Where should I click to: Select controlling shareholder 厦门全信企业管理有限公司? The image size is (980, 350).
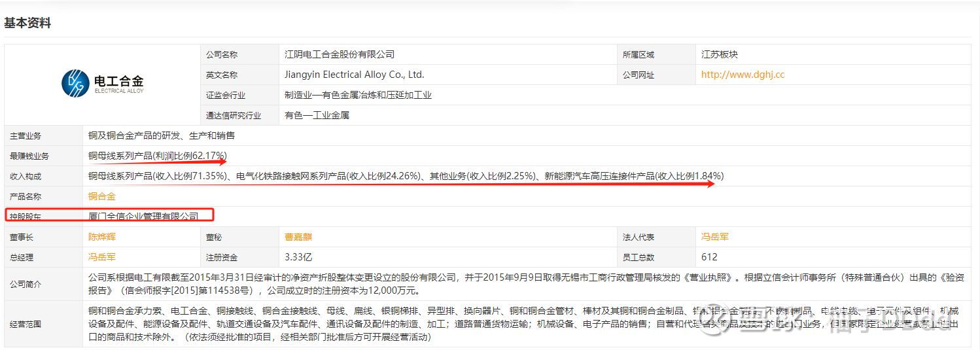click(x=143, y=217)
